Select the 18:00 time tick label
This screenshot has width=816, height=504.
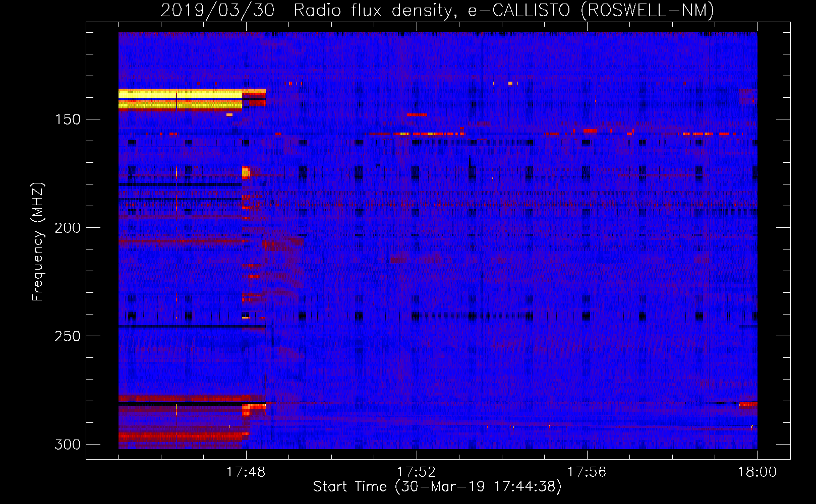coord(757,472)
